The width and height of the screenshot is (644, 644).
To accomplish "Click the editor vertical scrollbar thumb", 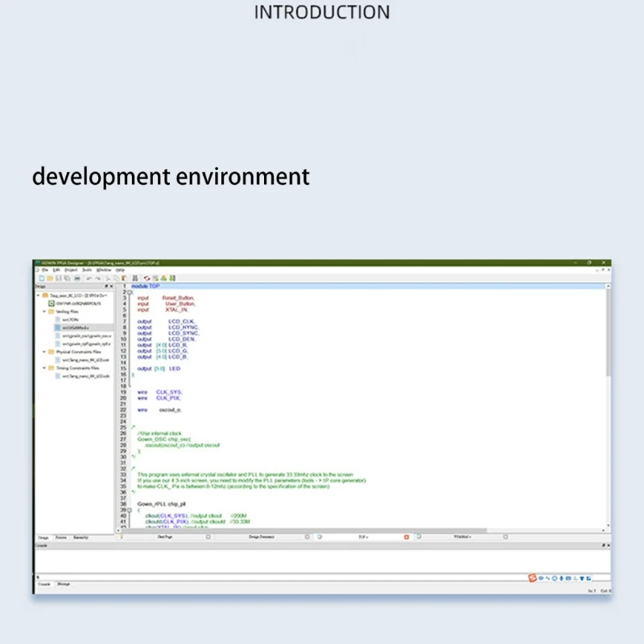I will click(609, 332).
